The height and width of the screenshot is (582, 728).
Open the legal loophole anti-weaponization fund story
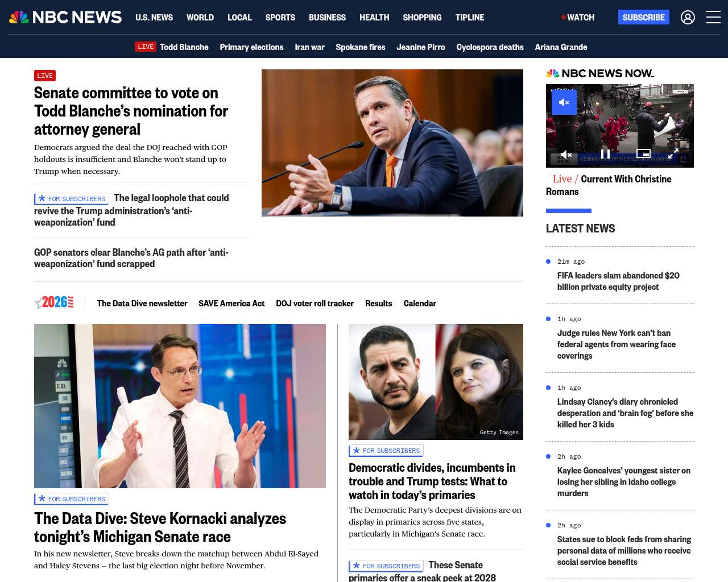[x=131, y=210]
